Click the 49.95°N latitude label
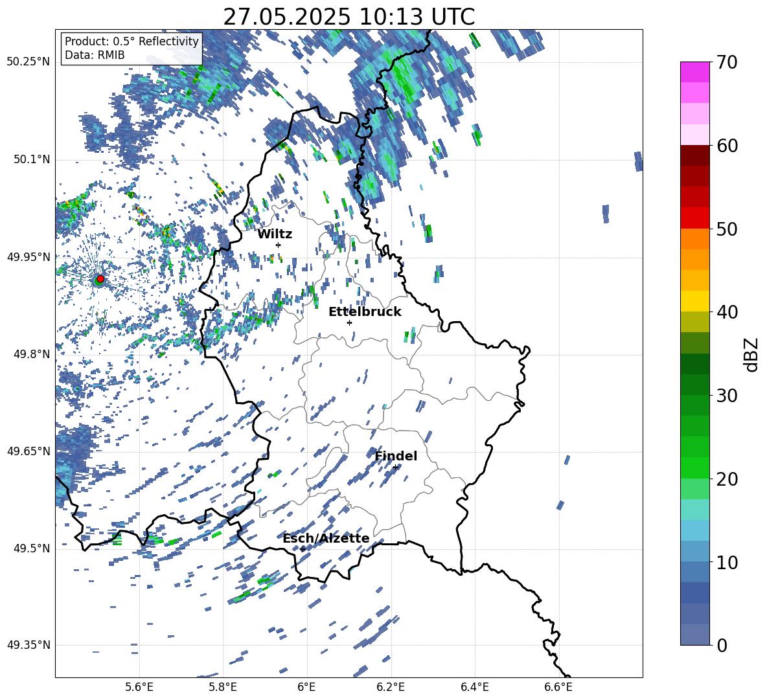 (29, 256)
